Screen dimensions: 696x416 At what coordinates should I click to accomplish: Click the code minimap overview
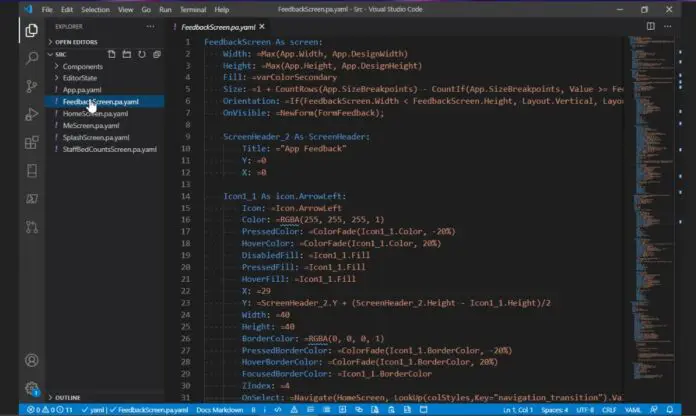pos(652,209)
